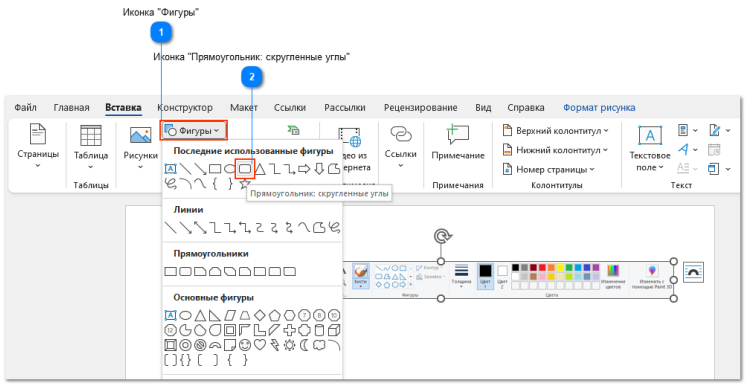Viewport: 752px width, 388px height.
Task: Select the first rectangle under Прямоугольники
Action: [171, 271]
